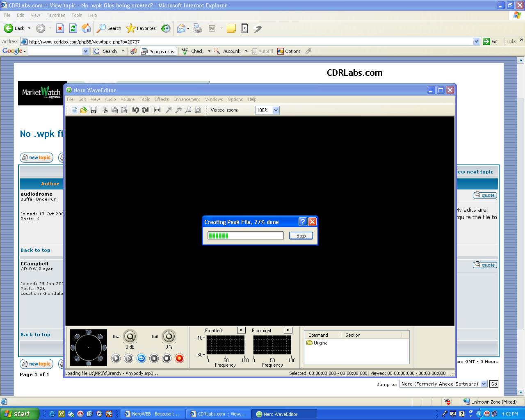Open the Google toolbar AutoLink dropdown
The height and width of the screenshot is (420, 525).
point(246,51)
